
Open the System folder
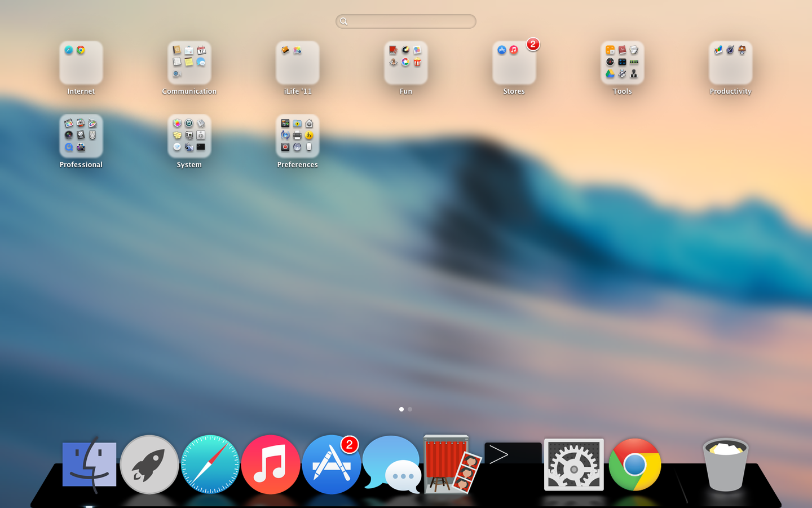click(189, 136)
